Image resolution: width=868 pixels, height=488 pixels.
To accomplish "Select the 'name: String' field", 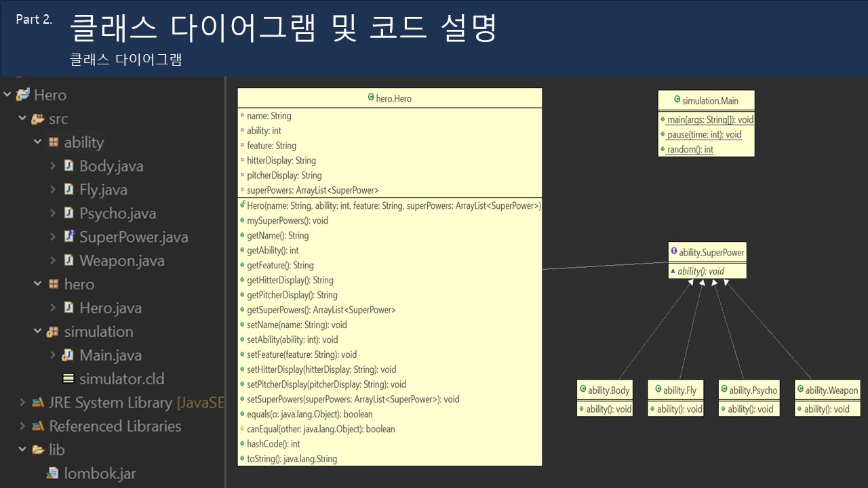I will (x=269, y=116).
